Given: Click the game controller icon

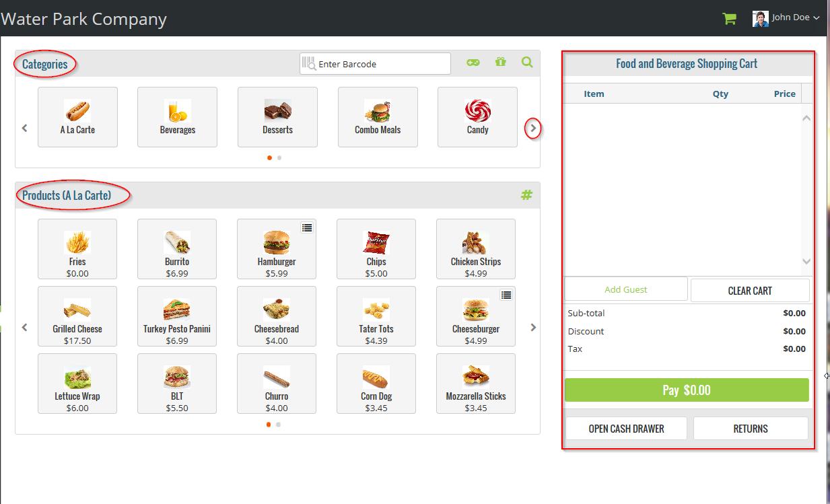Looking at the screenshot, I should [x=474, y=63].
